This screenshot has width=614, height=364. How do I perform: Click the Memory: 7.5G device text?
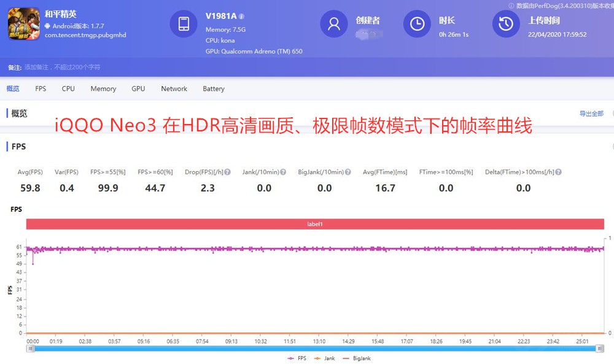(x=225, y=29)
